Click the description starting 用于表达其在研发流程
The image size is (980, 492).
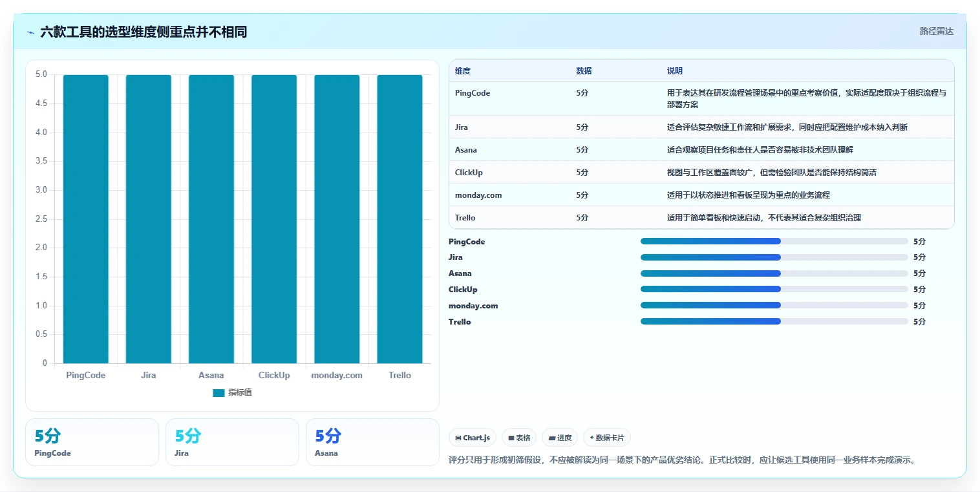pyautogui.click(x=807, y=99)
